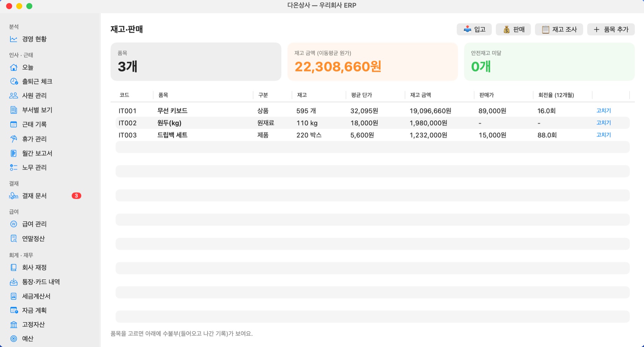Open the 재고 조사 button

[x=559, y=29]
